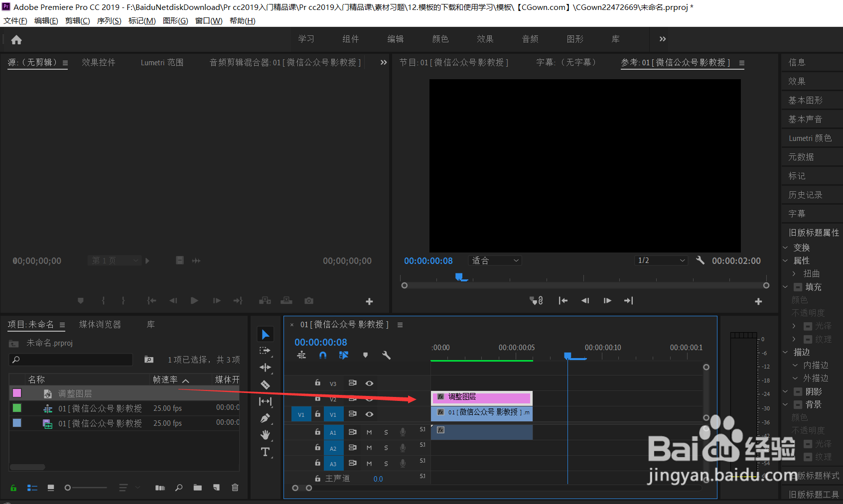Select the Hand tool

coord(265,435)
